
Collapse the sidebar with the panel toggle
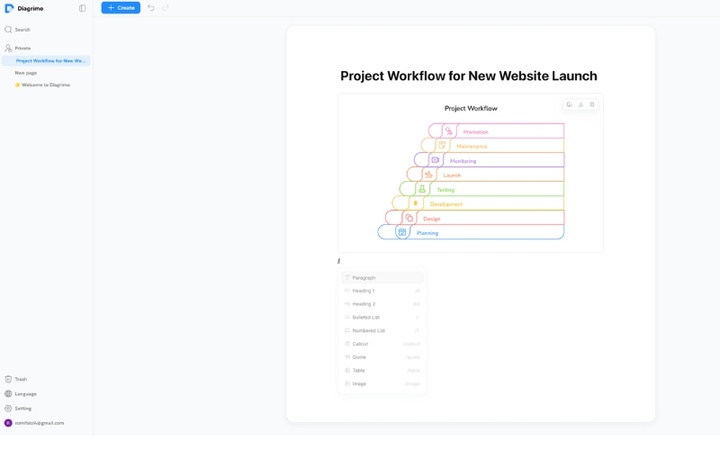point(82,8)
